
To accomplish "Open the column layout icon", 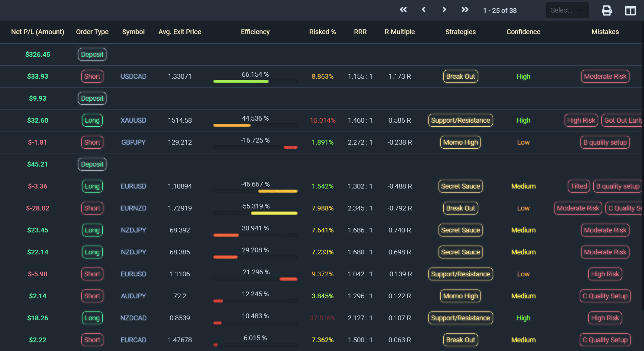I will tap(630, 10).
